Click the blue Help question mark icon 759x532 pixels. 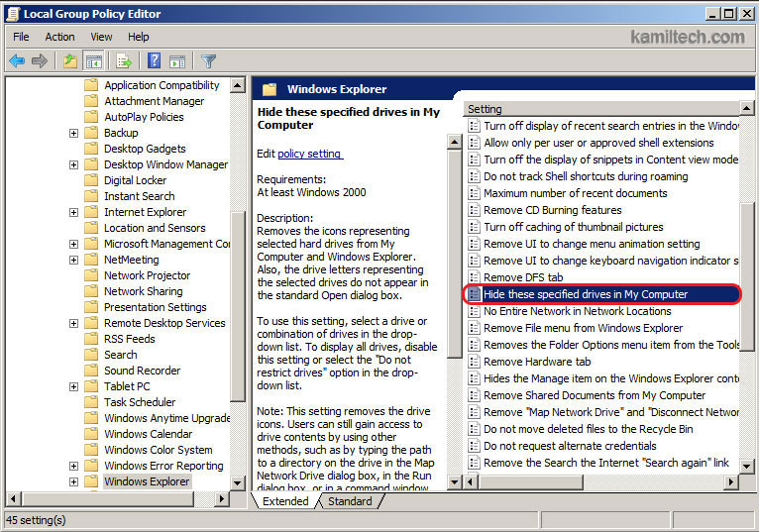[x=154, y=61]
